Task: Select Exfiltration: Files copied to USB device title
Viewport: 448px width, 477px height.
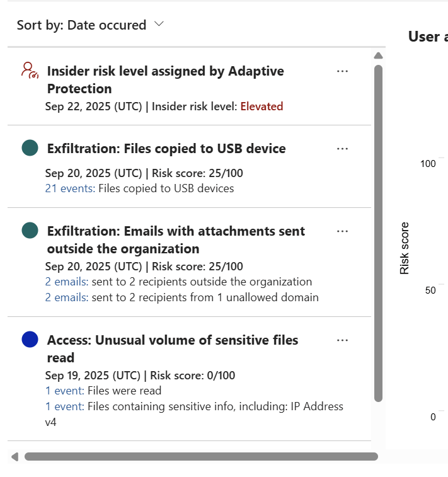Action: pyautogui.click(x=166, y=149)
